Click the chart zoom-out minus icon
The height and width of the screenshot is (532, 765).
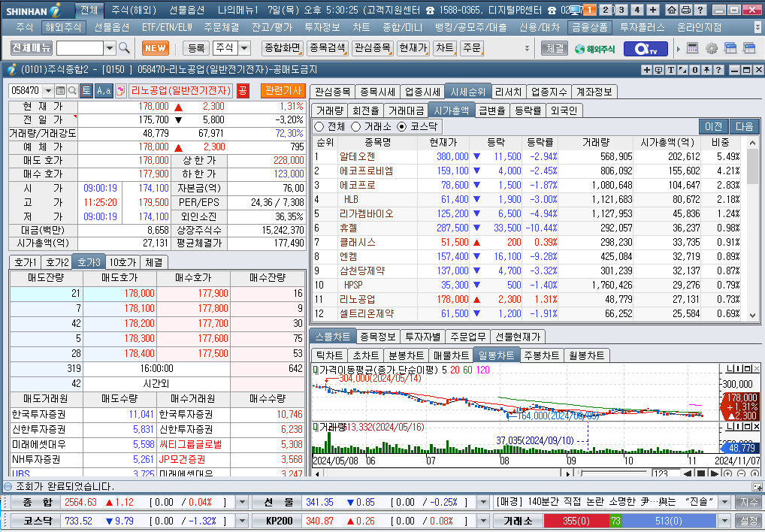[x=742, y=473]
